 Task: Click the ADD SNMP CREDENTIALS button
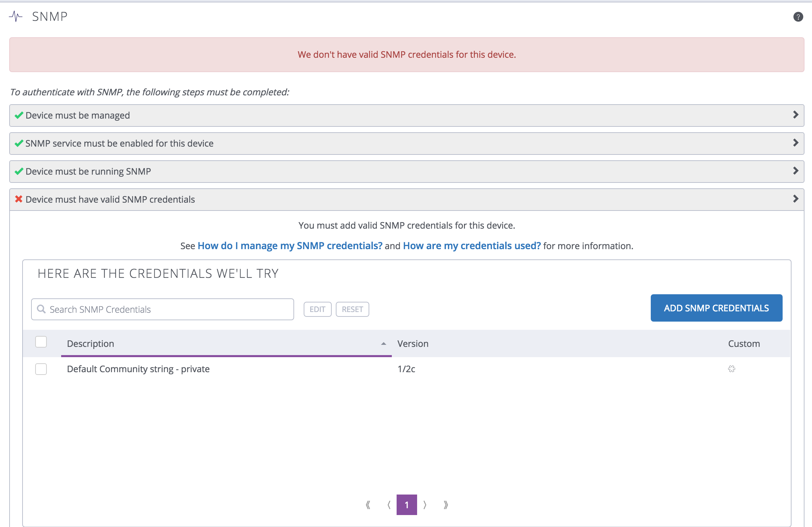(716, 308)
